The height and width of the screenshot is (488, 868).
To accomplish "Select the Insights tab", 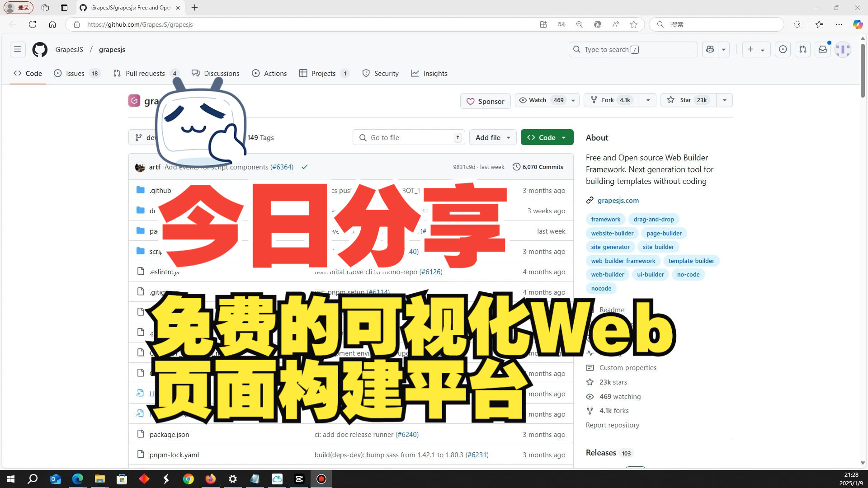I will [435, 73].
